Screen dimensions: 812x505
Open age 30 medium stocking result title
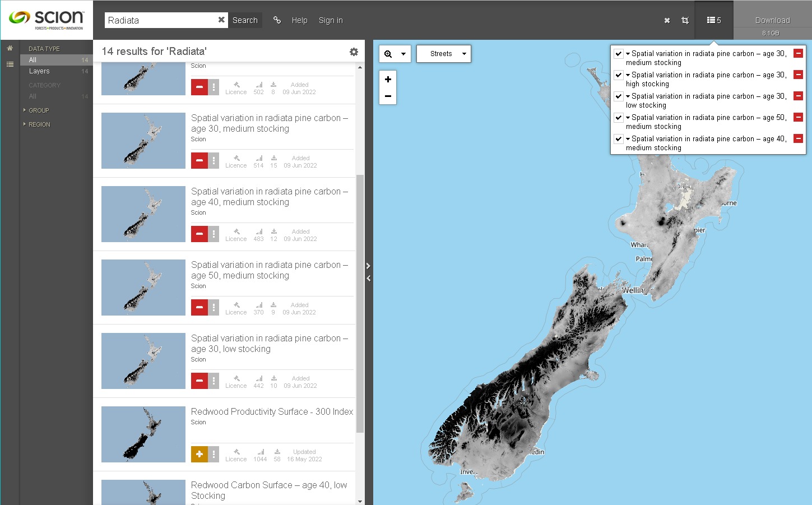pos(270,123)
